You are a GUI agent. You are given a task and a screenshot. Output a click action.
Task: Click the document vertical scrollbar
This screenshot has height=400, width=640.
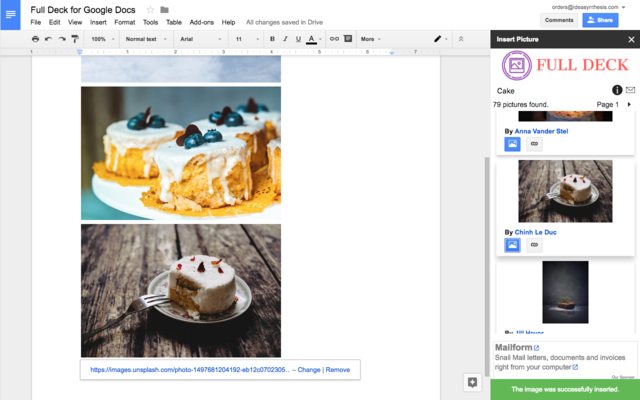click(x=487, y=266)
